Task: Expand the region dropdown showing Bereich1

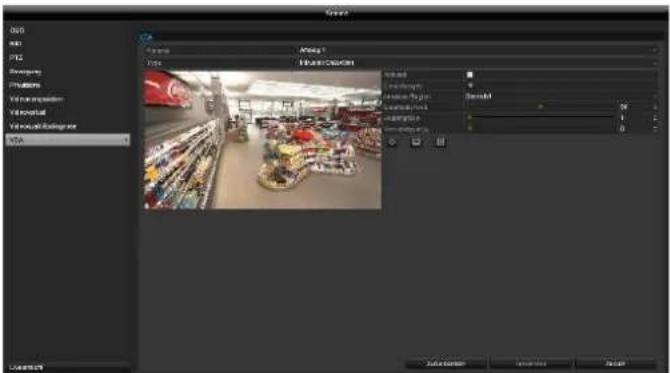Action: [x=561, y=97]
